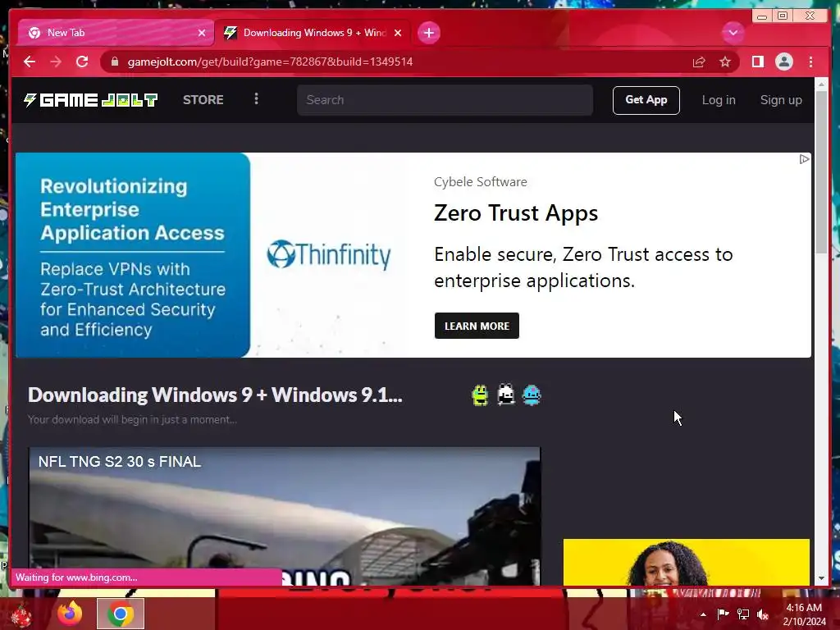Focus the Game Jolt Search field

click(445, 99)
